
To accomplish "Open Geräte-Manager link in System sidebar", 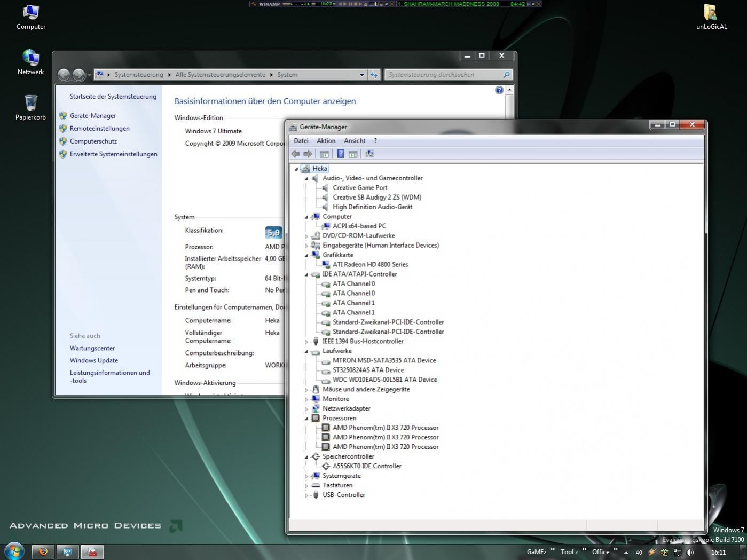I will pos(93,115).
